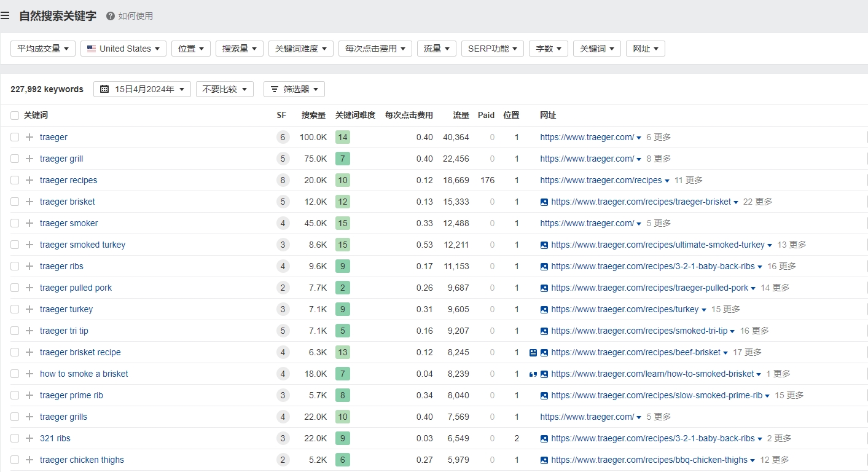This screenshot has width=868, height=472.
Task: Click SF count badge 6 in traeger row
Action: pyautogui.click(x=283, y=137)
